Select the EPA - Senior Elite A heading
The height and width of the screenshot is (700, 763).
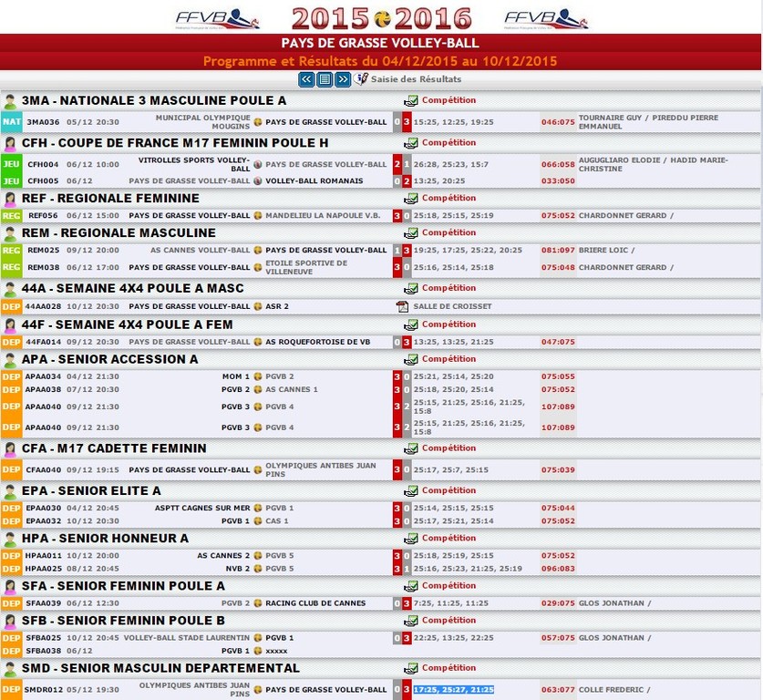click(91, 490)
